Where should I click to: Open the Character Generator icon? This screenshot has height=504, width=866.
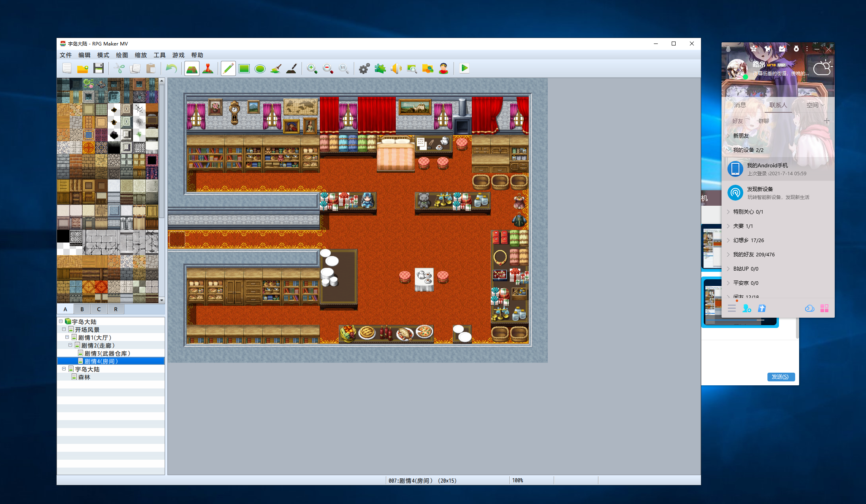(x=444, y=69)
